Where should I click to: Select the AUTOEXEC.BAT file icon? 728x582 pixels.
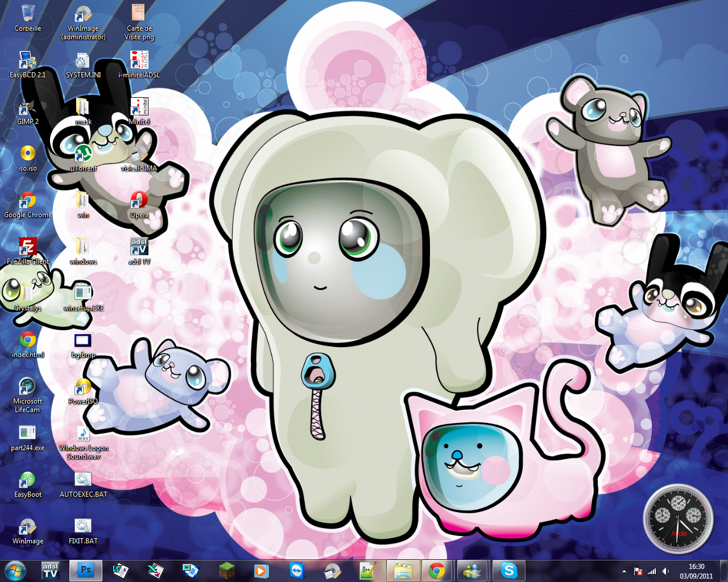tap(83, 480)
